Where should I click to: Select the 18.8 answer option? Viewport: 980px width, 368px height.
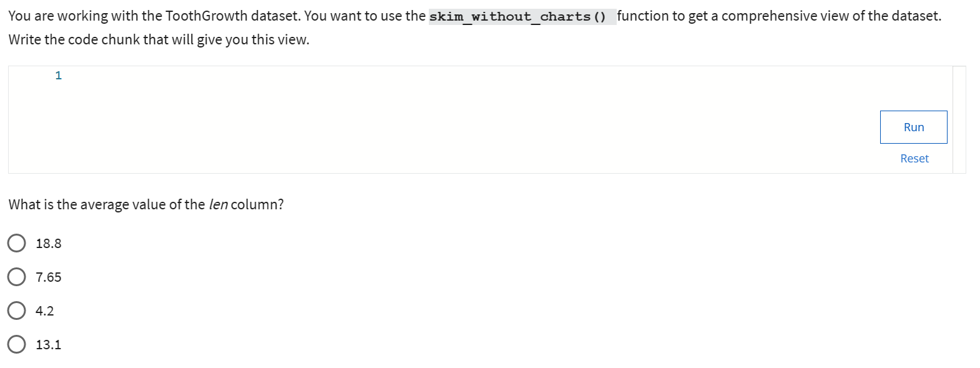(x=16, y=243)
